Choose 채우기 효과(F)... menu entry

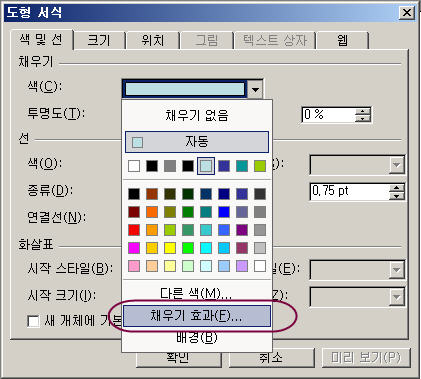tap(197, 316)
